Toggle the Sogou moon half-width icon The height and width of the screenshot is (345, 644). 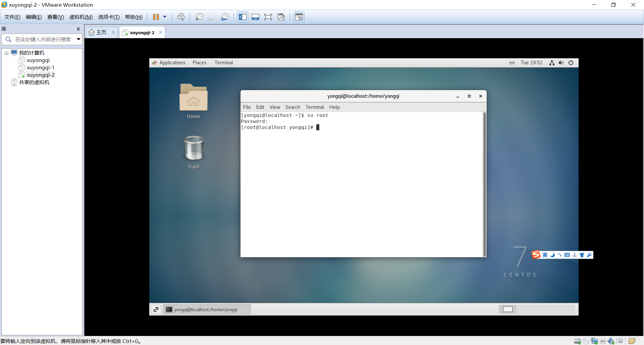click(x=552, y=255)
